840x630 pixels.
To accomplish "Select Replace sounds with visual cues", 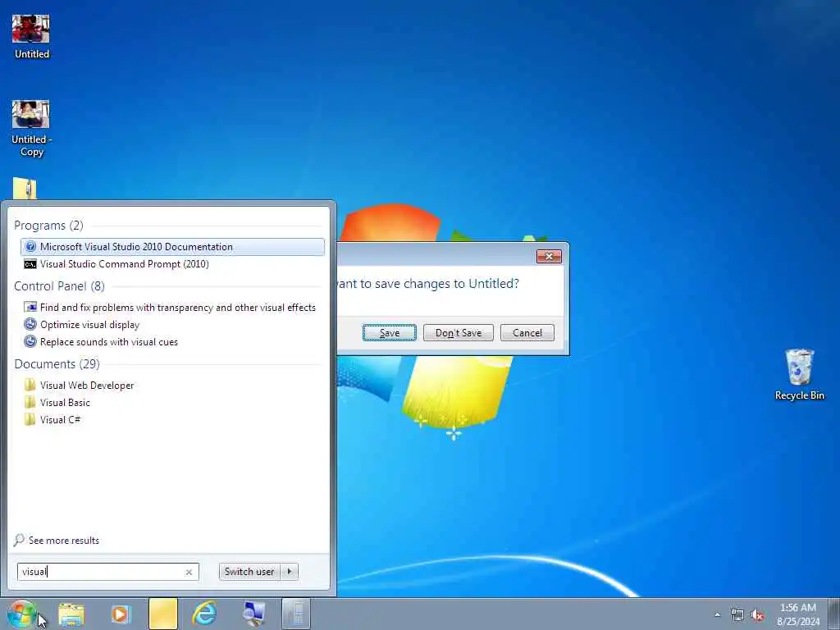I will coord(109,342).
